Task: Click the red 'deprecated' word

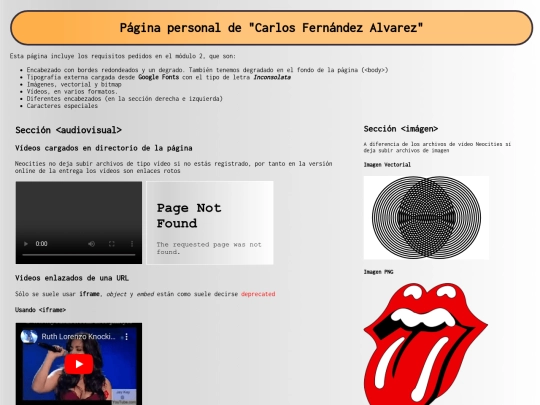Action: pyautogui.click(x=258, y=294)
